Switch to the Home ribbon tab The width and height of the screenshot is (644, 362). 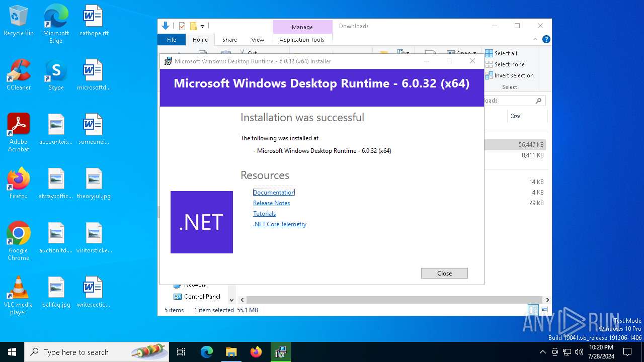pos(200,40)
